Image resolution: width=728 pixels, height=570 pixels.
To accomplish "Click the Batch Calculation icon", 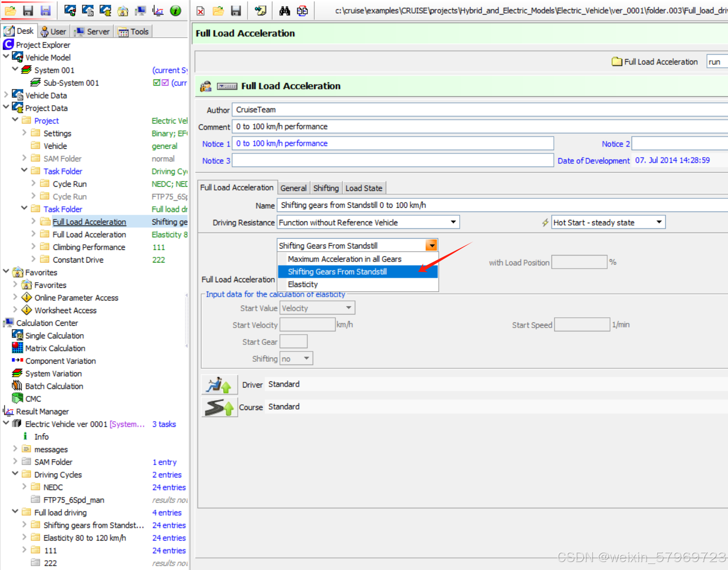I will click(17, 386).
